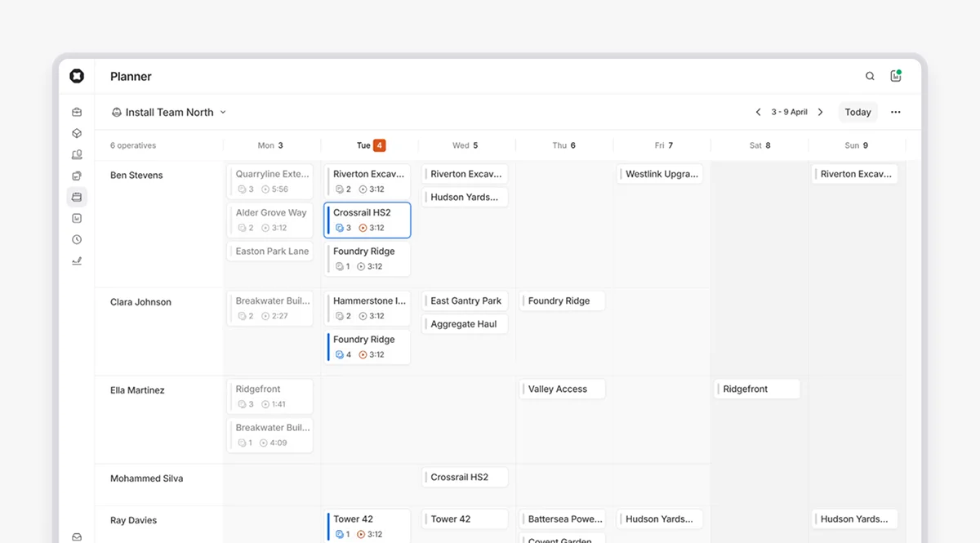Viewport: 980px width, 543px height.
Task: Click the 3 - 9 April date range
Action: click(x=790, y=112)
